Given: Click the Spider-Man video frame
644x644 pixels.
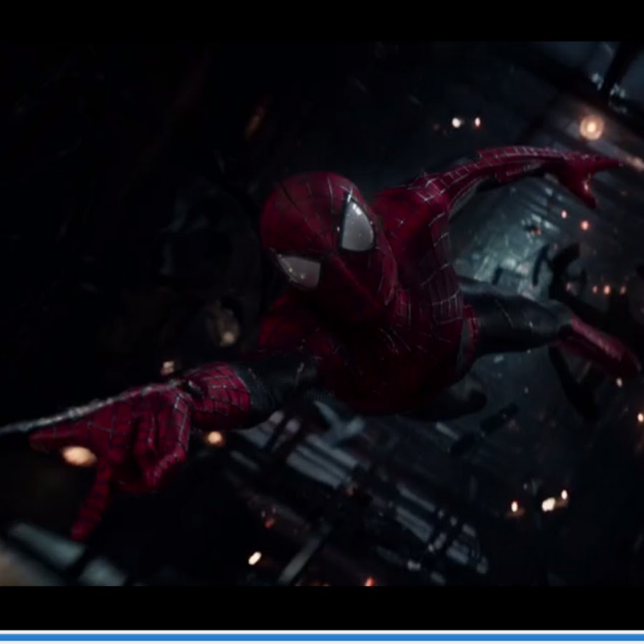Looking at the screenshot, I should pos(322,314).
